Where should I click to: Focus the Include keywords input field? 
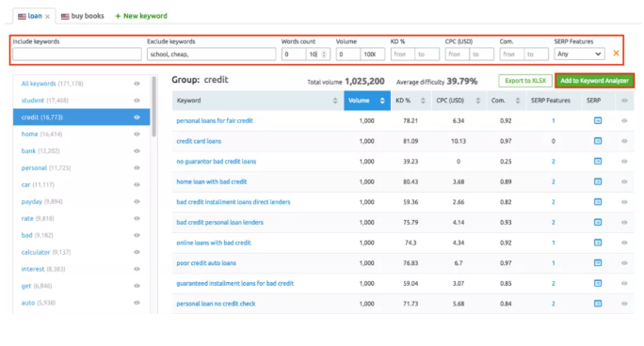pyautogui.click(x=77, y=55)
